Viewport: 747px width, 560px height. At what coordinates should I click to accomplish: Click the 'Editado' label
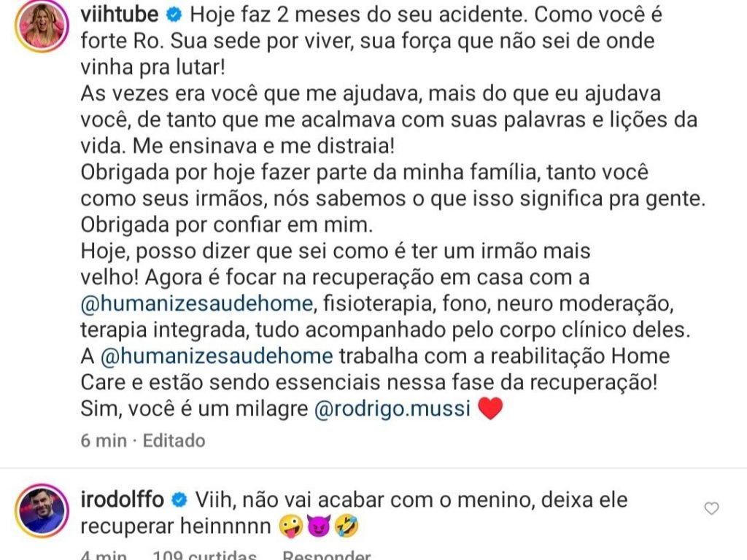click(x=174, y=440)
